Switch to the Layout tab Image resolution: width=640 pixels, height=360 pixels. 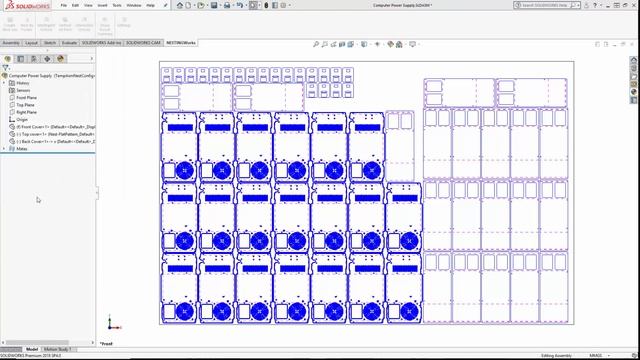[x=31, y=43]
